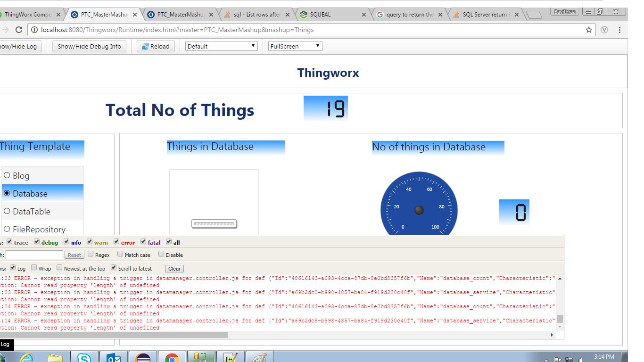Open Eclipse from the taskbar
644x362 pixels.
click(x=143, y=357)
